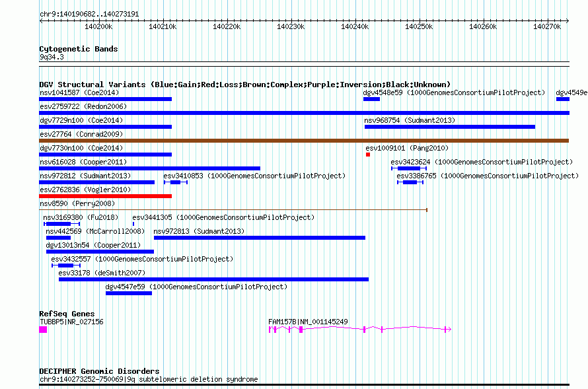Click the nsv1041587 (Coe2014) variant bar
This screenshot has width=588, height=389.
[x=105, y=99]
